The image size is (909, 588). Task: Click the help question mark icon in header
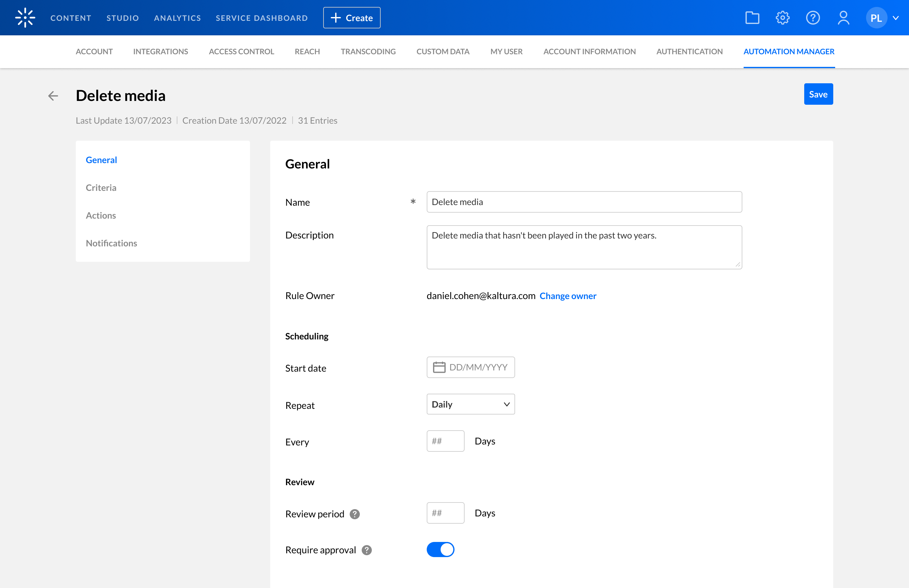tap(812, 18)
